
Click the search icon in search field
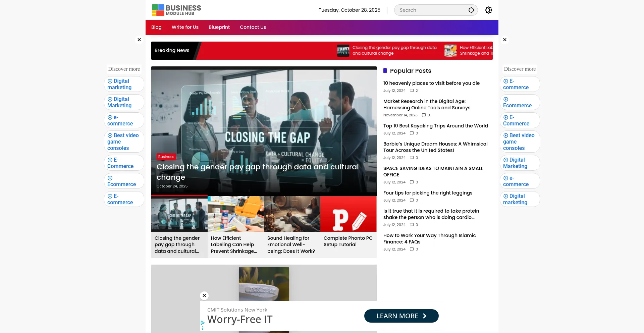471,10
